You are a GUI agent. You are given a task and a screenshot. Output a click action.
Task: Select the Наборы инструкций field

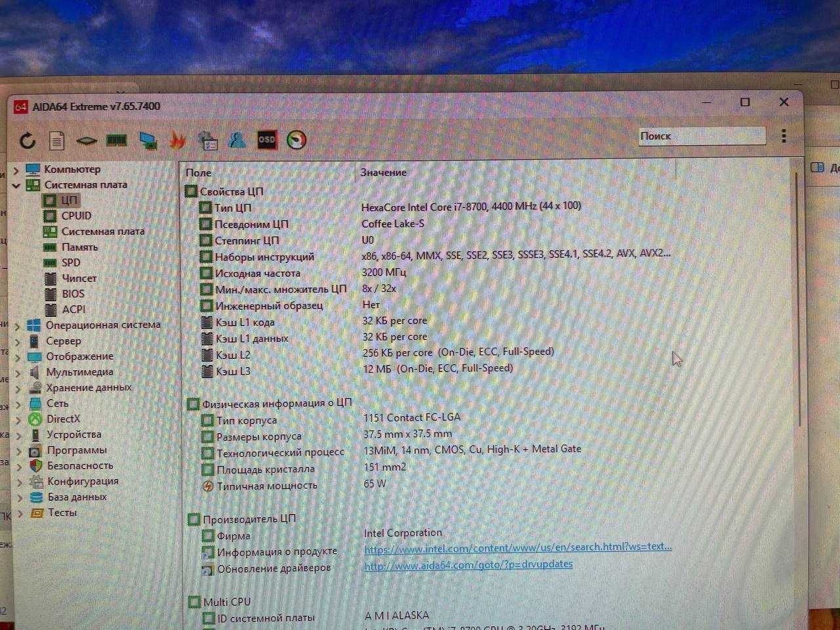pos(264,257)
